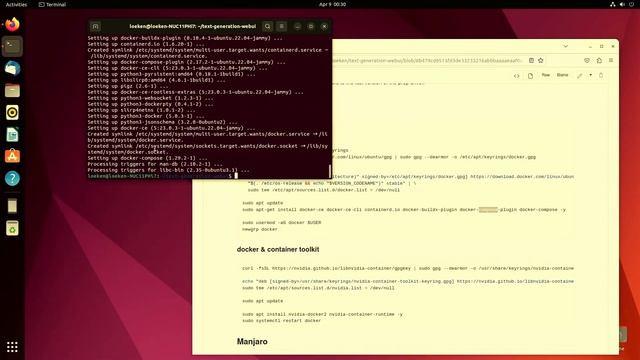Open the Trash icon in the dock
The image size is (640, 360).
point(12,229)
